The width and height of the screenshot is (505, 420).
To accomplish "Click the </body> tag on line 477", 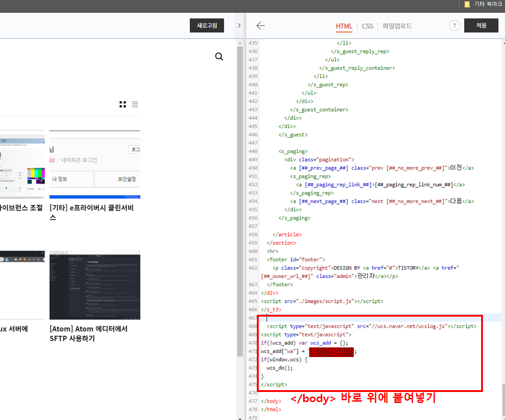I will coord(271,401).
